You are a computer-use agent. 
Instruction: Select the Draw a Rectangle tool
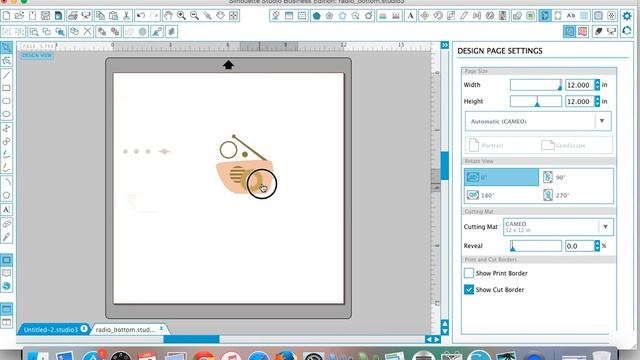point(7,88)
